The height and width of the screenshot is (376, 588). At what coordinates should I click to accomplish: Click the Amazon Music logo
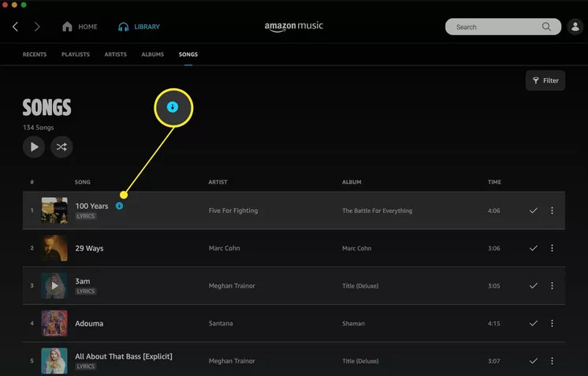(294, 26)
